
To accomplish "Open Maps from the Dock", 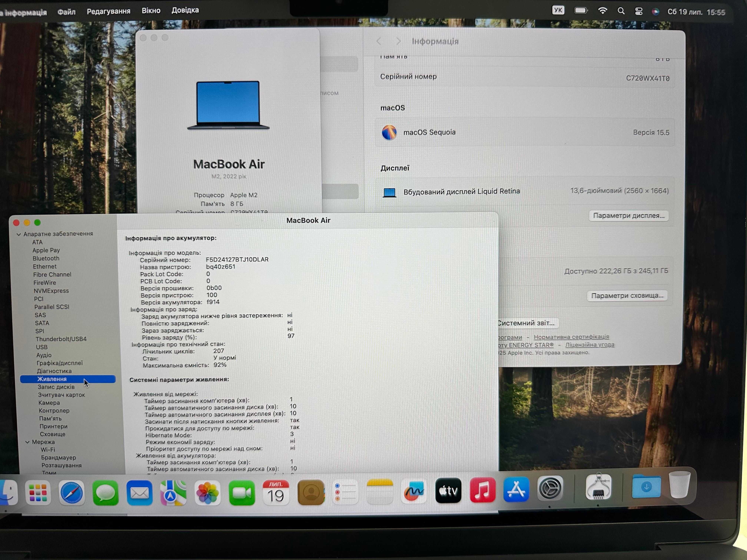I will 173,492.
